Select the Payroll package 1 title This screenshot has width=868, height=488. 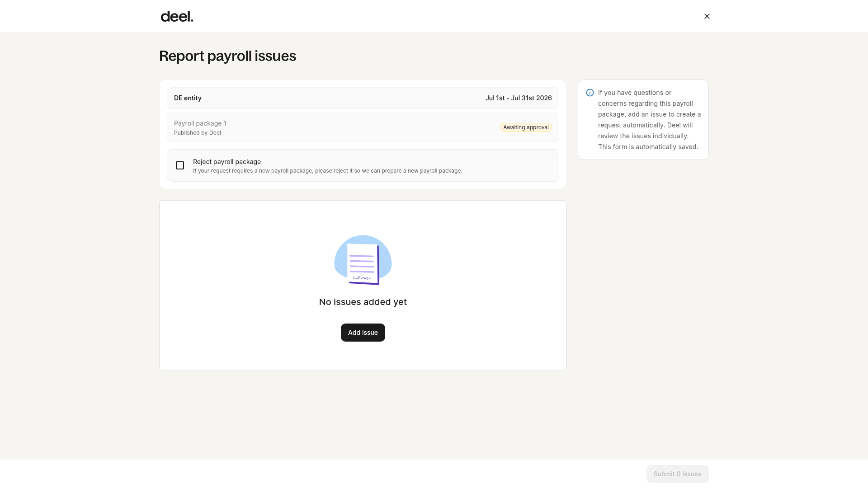200,123
